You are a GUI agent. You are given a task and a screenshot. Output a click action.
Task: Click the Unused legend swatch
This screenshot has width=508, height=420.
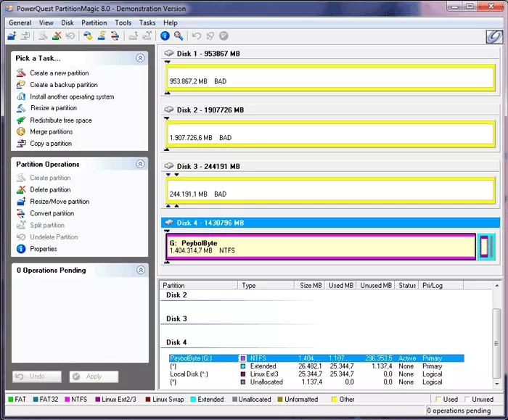click(467, 399)
